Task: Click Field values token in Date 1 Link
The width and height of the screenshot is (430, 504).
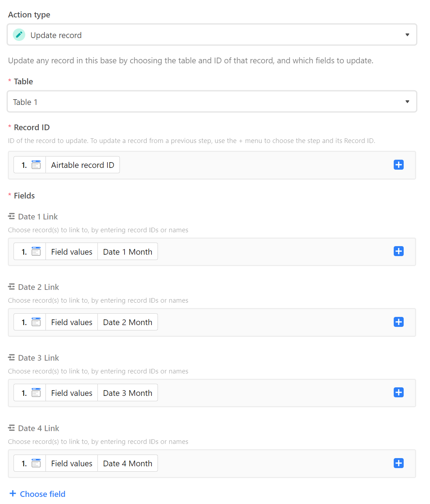Action: 72,252
